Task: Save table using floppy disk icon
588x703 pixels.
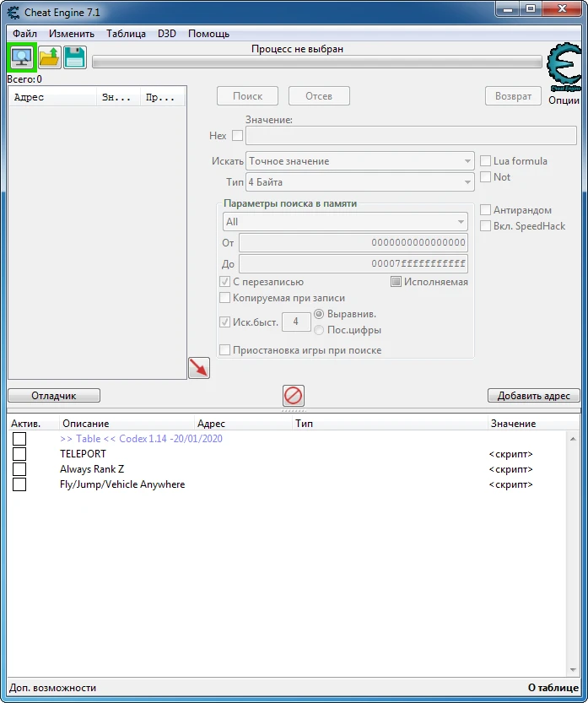Action: pyautogui.click(x=75, y=57)
